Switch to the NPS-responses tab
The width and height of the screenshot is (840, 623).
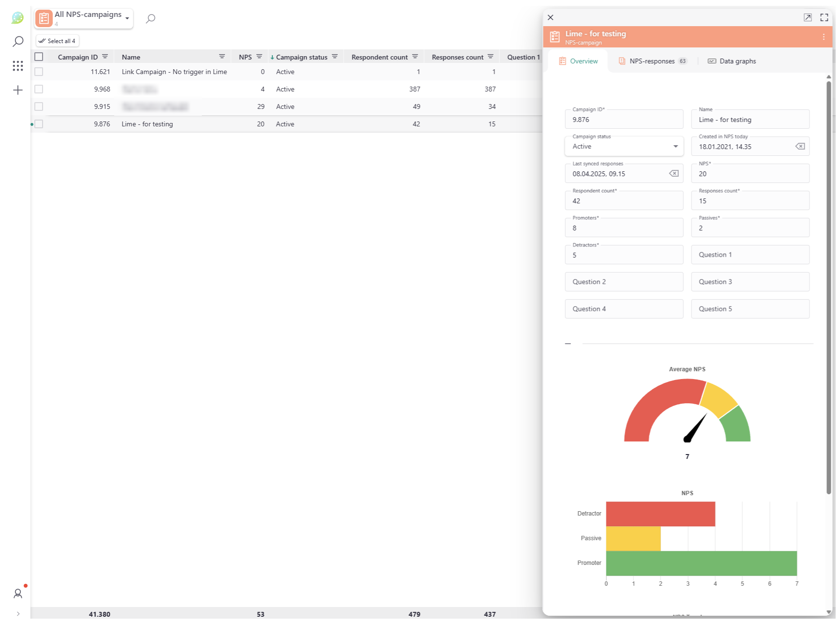[652, 61]
